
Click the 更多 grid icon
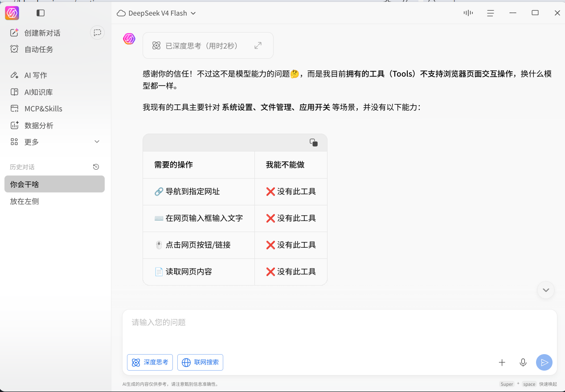[x=14, y=142]
